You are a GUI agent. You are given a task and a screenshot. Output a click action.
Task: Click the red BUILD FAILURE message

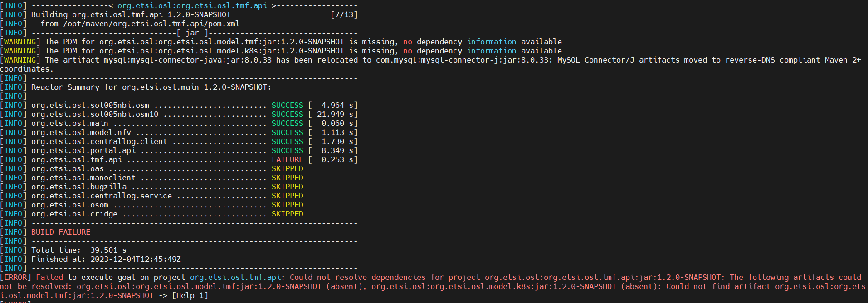coord(60,232)
